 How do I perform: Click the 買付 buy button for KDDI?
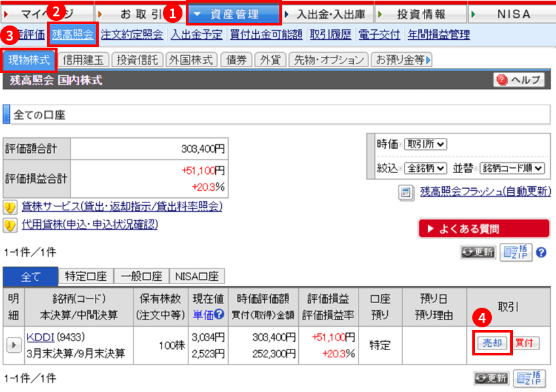pos(526,343)
